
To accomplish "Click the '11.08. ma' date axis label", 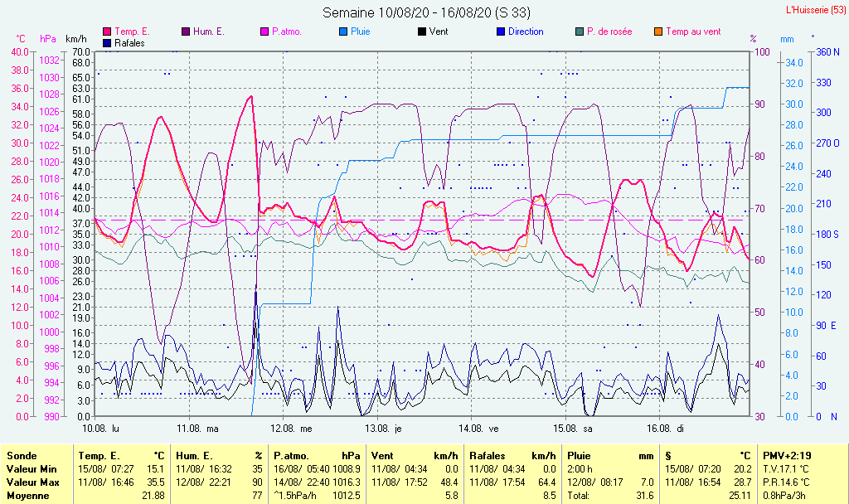I will (x=197, y=429).
